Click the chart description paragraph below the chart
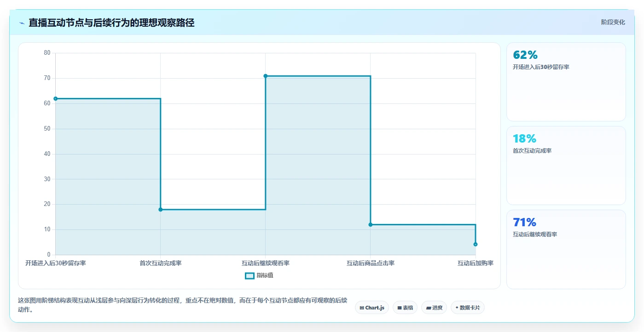Screen dimensions: 644x332 coord(183,305)
